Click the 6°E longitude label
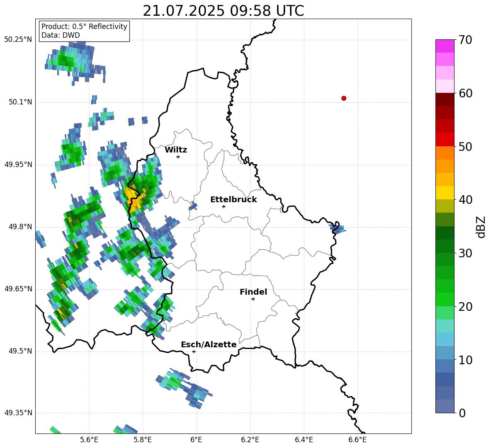491x448 pixels. (x=196, y=440)
